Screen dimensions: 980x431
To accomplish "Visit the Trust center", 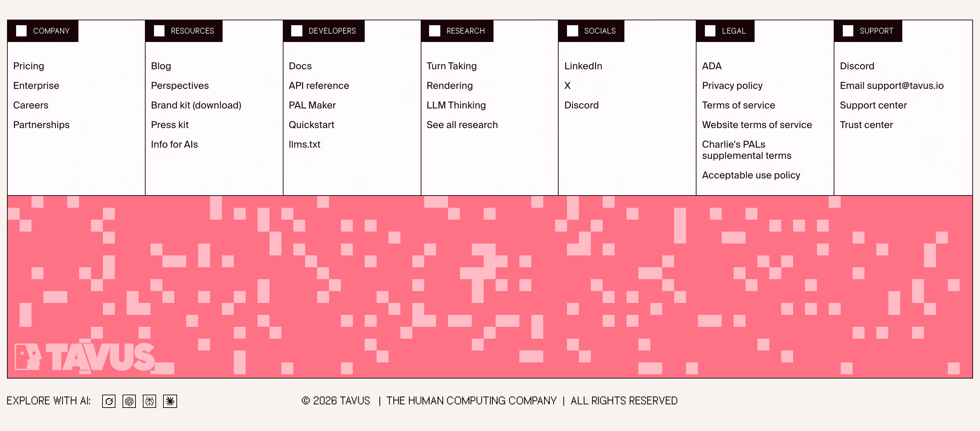I will 866,125.
